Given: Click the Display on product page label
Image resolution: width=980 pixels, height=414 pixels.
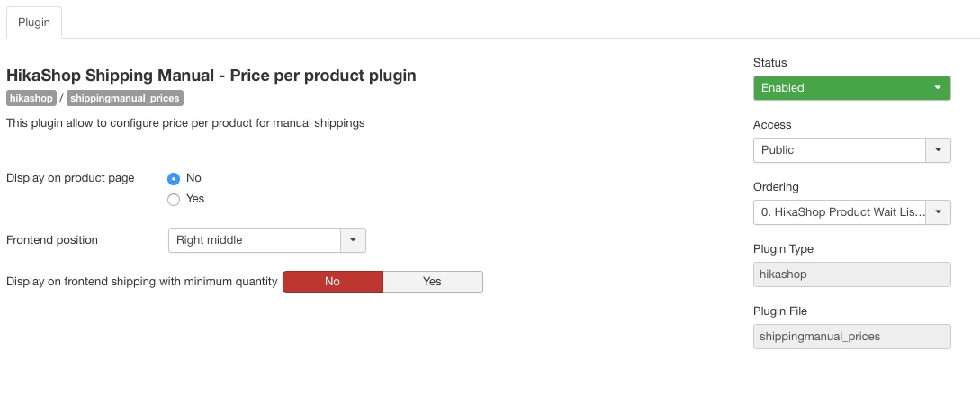Looking at the screenshot, I should click(70, 178).
